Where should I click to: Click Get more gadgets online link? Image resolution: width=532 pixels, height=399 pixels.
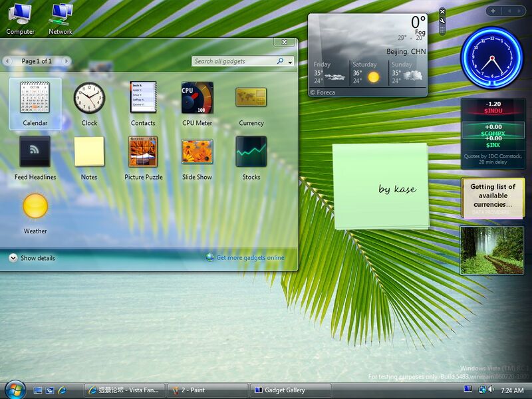(250, 258)
